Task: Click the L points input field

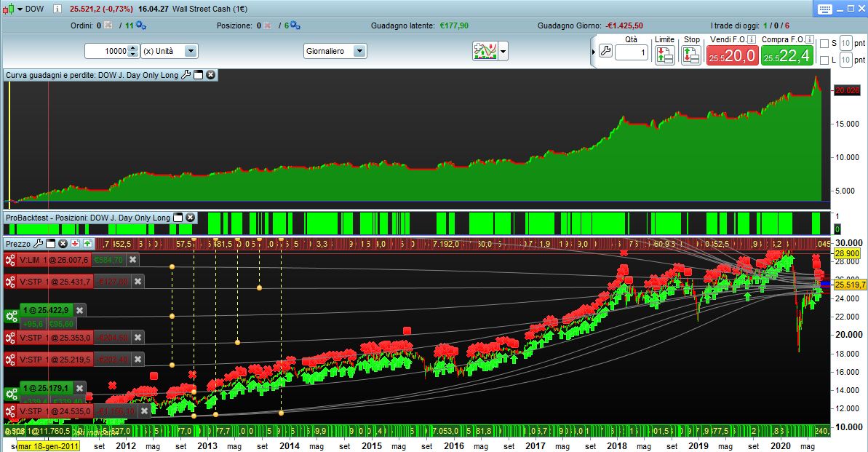Action: 845,60
